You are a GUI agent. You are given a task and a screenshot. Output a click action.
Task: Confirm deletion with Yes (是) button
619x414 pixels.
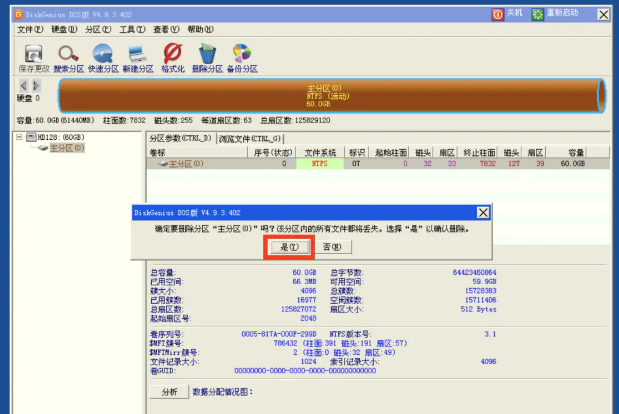pos(289,247)
